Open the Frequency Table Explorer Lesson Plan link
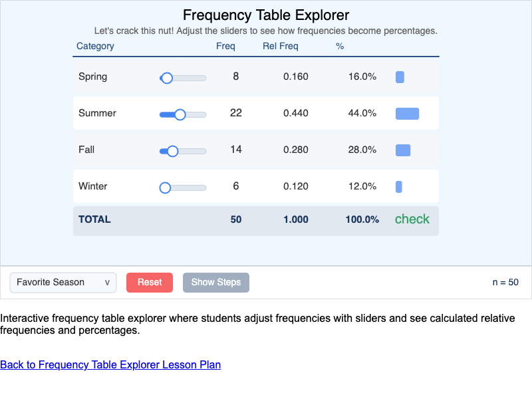The image size is (532, 399). click(x=110, y=364)
